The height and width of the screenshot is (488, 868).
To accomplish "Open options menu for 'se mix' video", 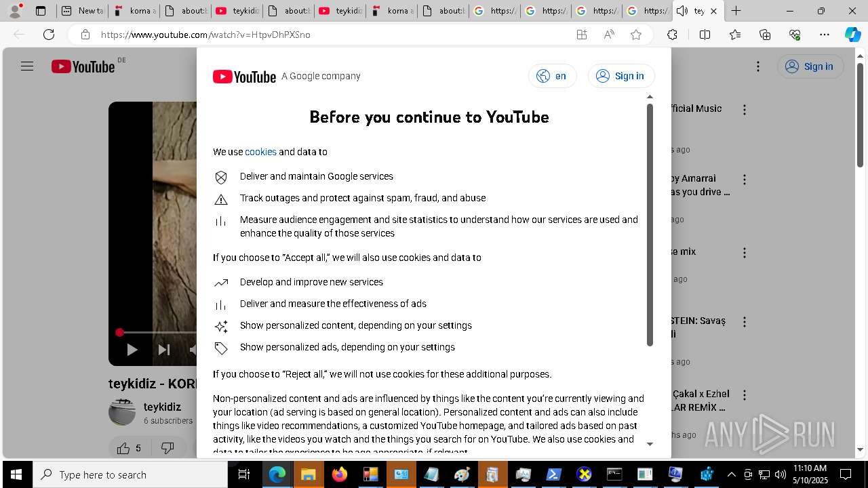I will coord(745,253).
